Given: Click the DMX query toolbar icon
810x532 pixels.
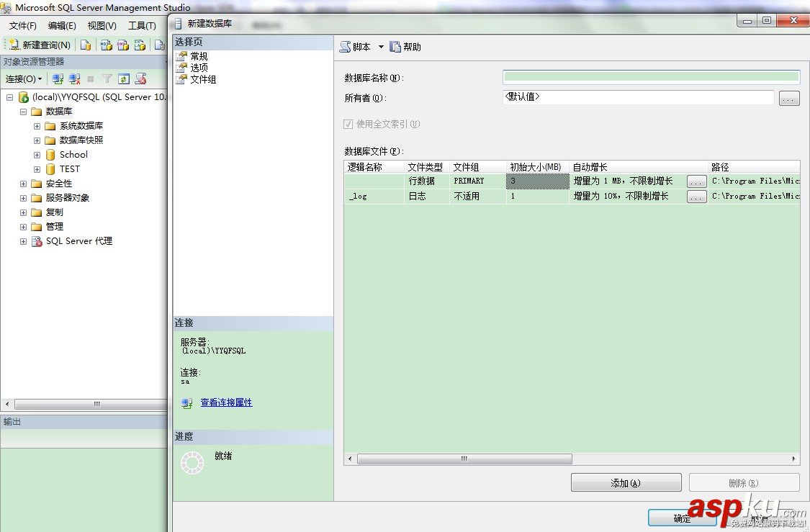Looking at the screenshot, I should [123, 45].
